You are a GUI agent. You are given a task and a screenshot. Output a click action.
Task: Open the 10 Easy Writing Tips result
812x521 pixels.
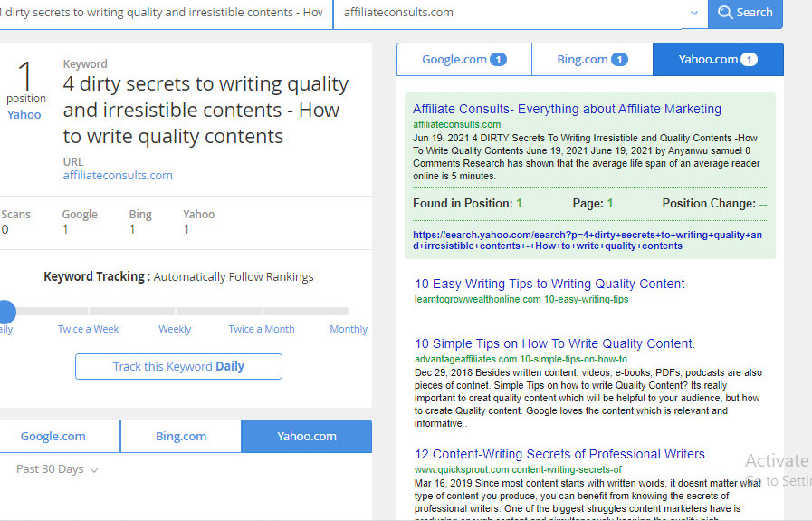click(x=549, y=284)
